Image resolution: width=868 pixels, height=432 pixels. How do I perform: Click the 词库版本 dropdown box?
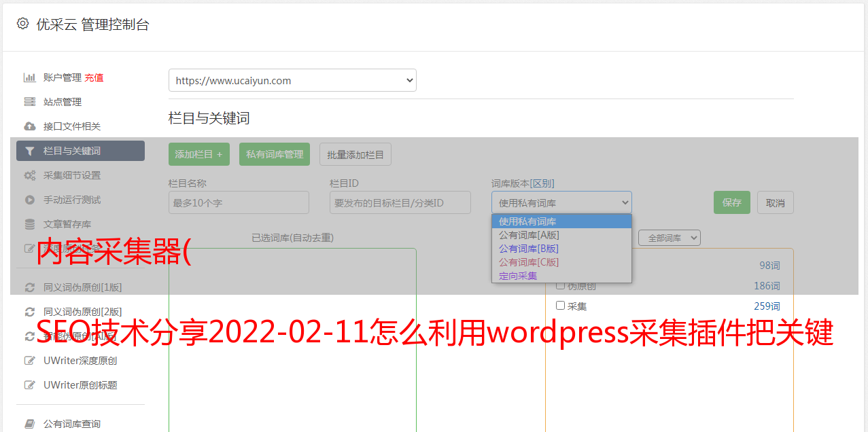[561, 202]
